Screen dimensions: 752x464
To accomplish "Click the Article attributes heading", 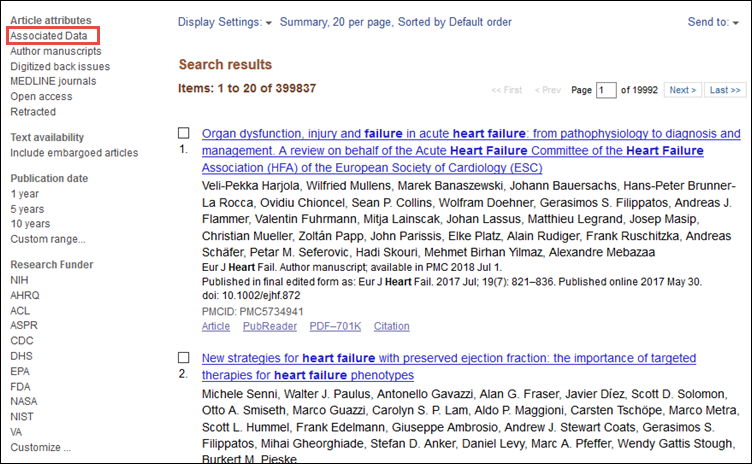I will coord(51,20).
